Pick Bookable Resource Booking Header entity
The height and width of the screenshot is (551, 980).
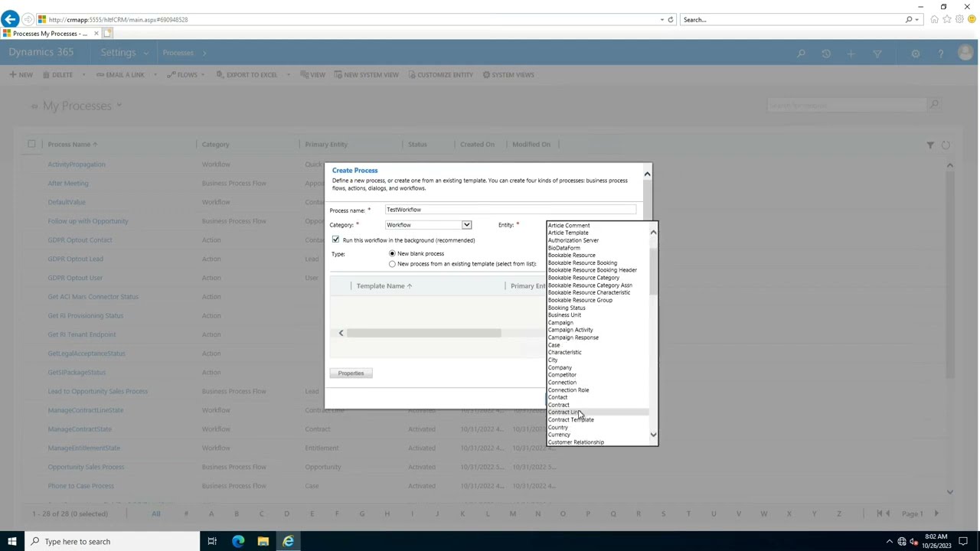pos(593,270)
